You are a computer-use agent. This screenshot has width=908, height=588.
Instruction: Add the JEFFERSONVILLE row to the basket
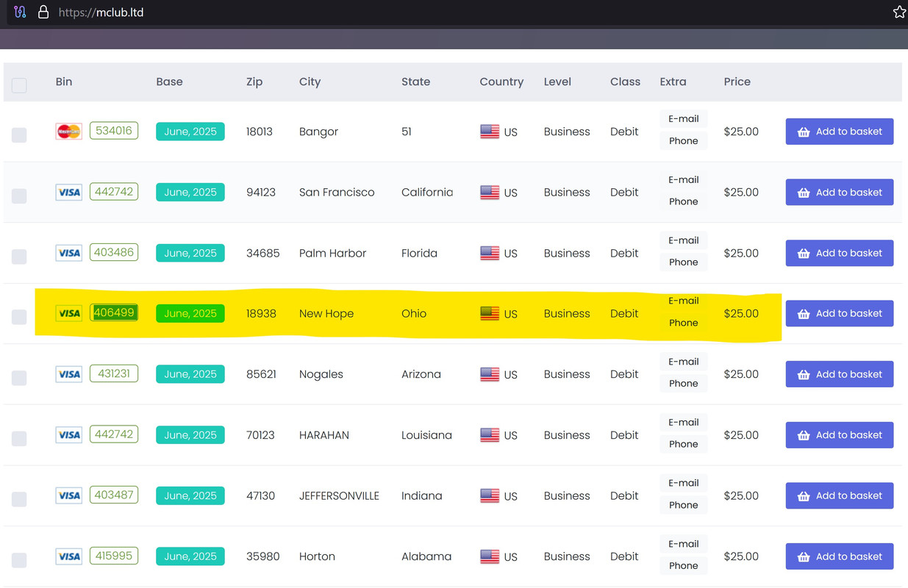click(840, 495)
